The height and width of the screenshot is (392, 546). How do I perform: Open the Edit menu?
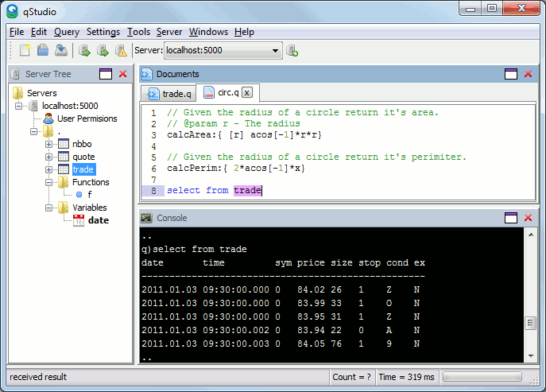click(x=39, y=32)
